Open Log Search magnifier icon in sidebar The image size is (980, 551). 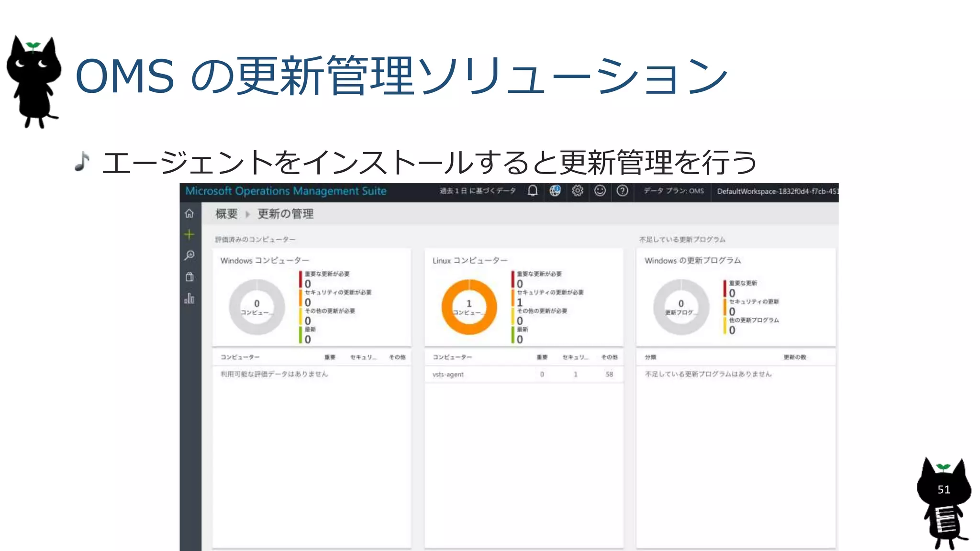tap(189, 255)
